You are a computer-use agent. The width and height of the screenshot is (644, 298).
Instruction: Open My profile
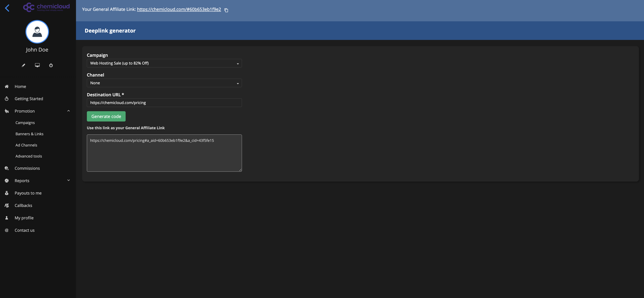point(24,218)
